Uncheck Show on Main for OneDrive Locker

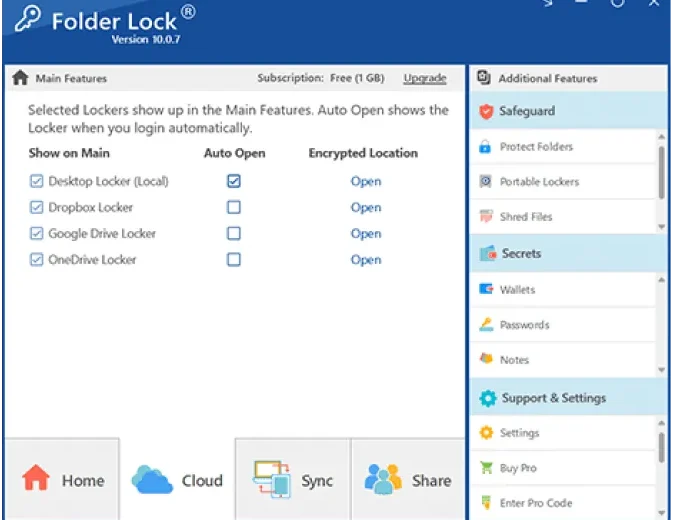[36, 260]
